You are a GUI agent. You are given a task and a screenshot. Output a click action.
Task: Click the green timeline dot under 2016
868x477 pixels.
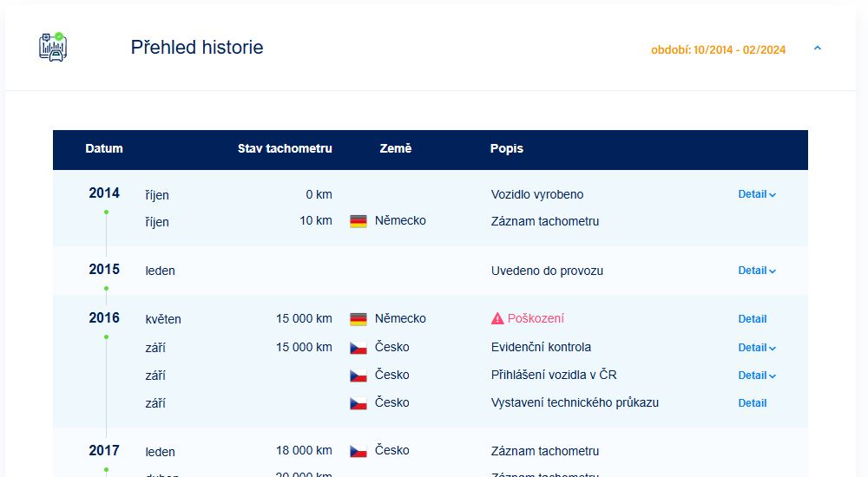106,337
